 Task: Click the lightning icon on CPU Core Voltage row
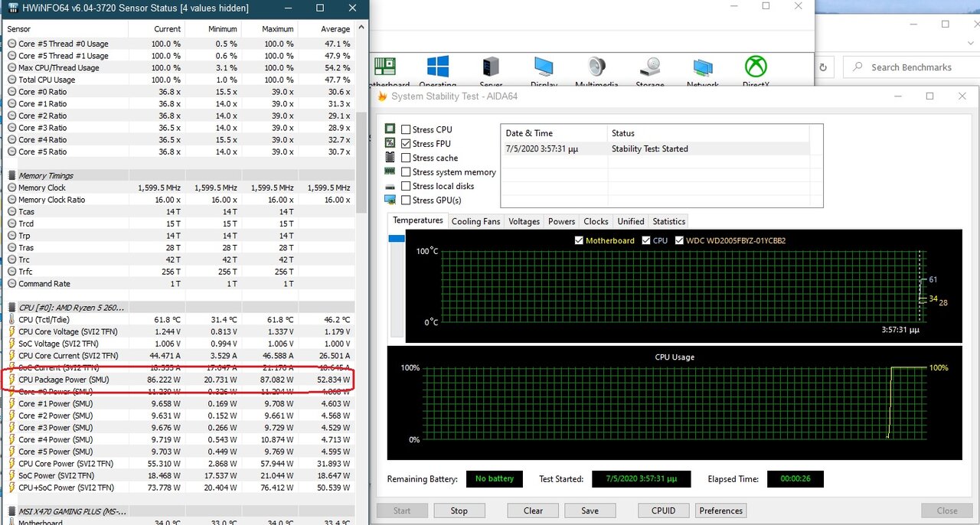11,331
